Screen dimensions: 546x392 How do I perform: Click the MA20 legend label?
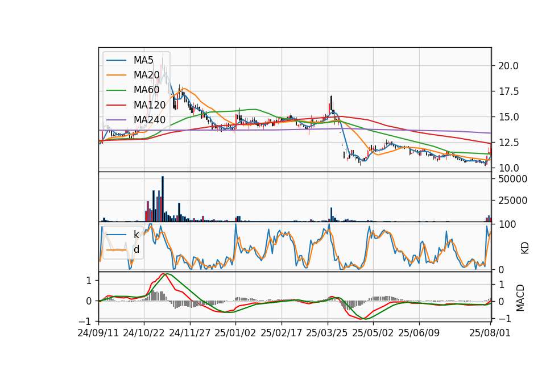click(146, 75)
